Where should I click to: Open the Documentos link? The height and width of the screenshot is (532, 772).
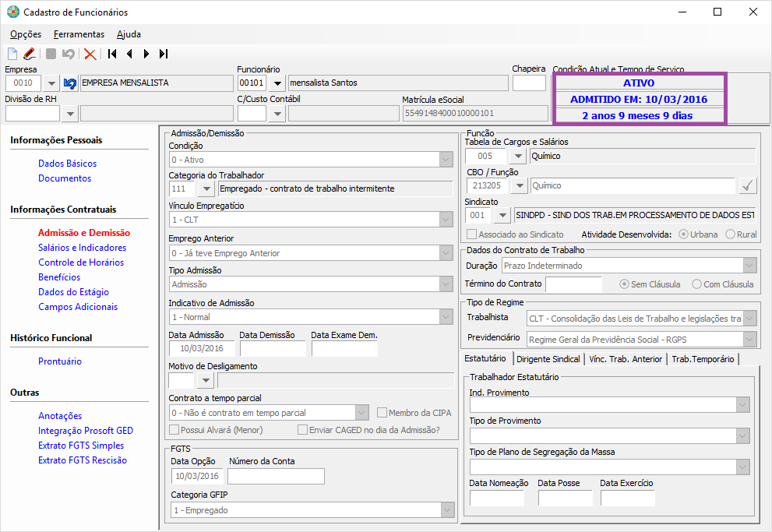coord(65,178)
